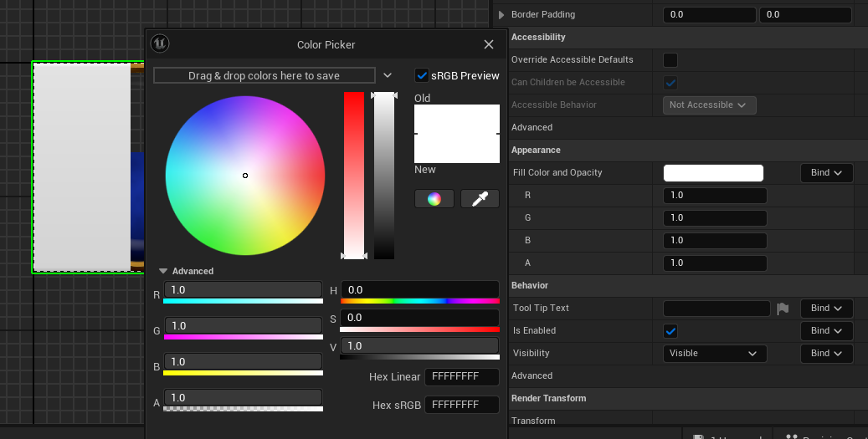Click the A alpha field in Color Picker
This screenshot has width=868, height=439.
coord(243,397)
